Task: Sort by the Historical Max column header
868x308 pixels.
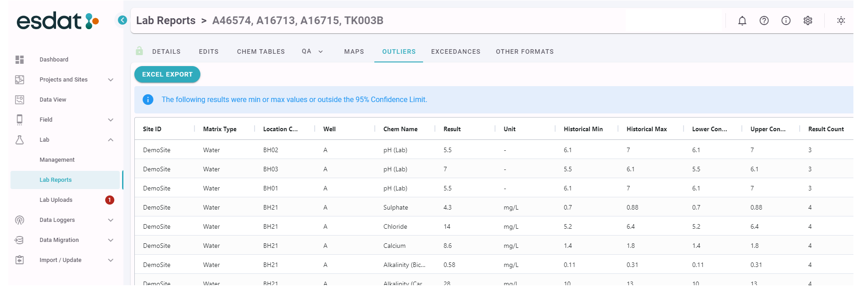Action: pos(647,129)
